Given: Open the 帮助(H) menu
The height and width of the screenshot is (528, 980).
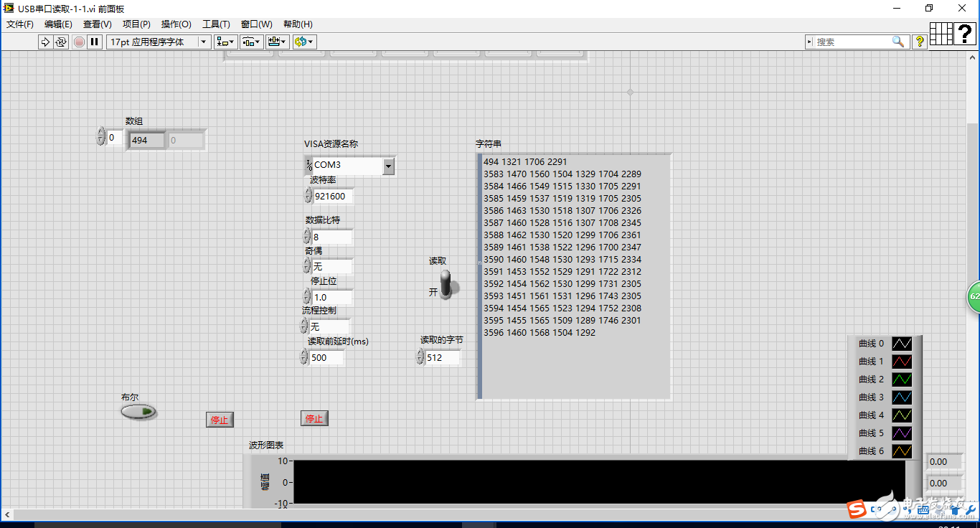Looking at the screenshot, I should pyautogui.click(x=298, y=24).
